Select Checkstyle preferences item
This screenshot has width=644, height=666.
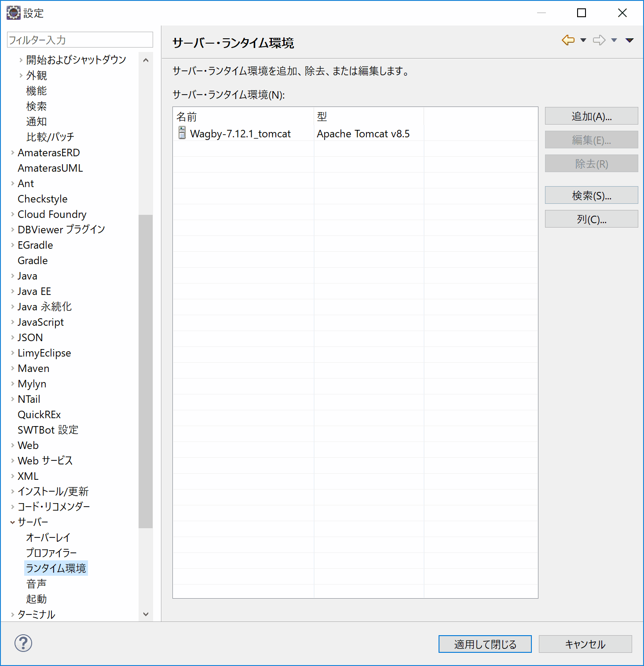click(43, 199)
